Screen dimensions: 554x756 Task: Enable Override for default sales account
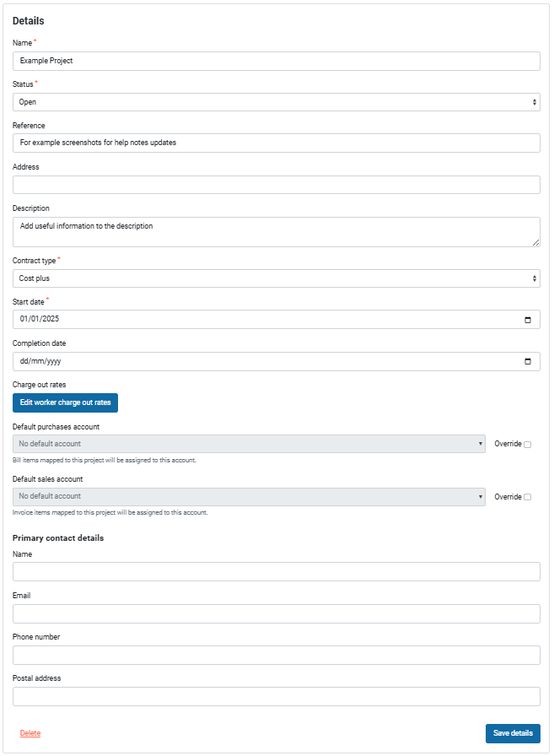[528, 497]
